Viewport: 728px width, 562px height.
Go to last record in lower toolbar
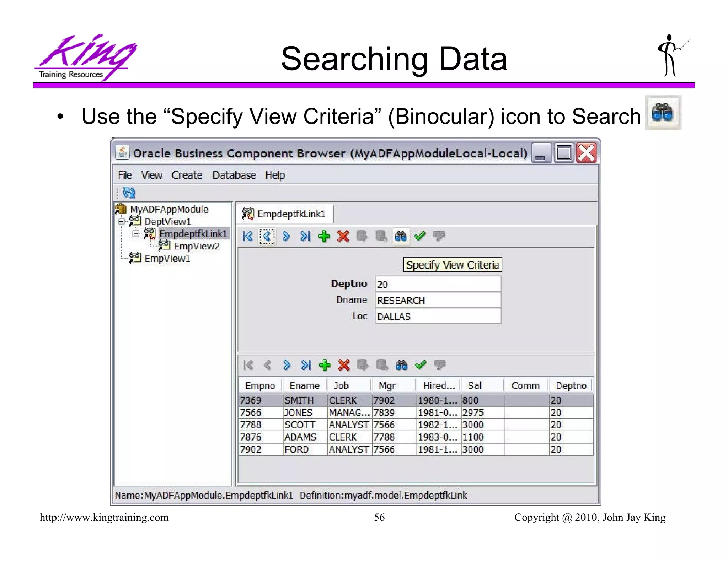coord(306,365)
